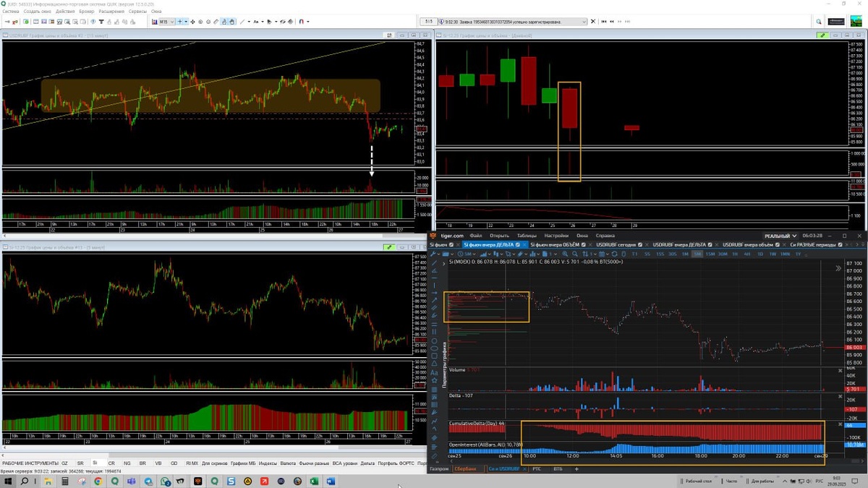Add new bottom tab with plus button
868x488 pixels.
coord(577,469)
